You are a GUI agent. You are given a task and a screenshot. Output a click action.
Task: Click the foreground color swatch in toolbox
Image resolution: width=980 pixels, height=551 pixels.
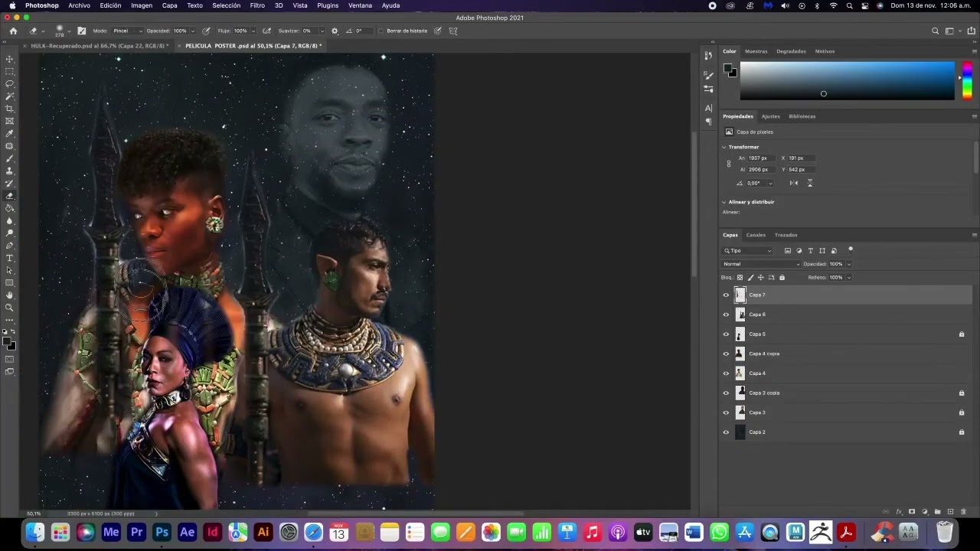pyautogui.click(x=6, y=341)
